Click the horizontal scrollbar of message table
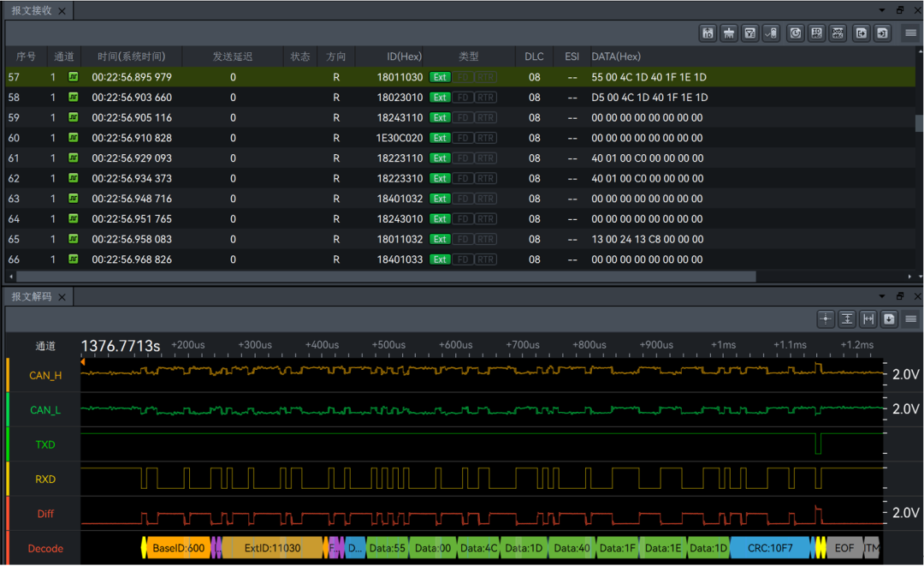The image size is (924, 566). [386, 277]
